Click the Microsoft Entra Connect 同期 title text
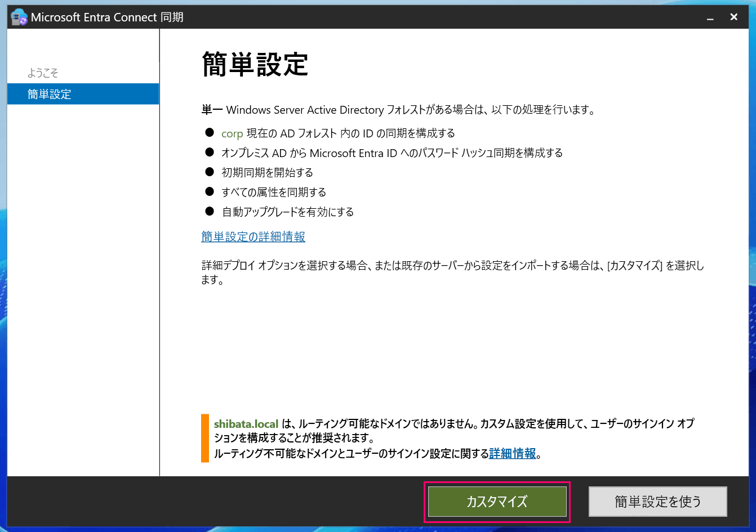 pos(107,17)
